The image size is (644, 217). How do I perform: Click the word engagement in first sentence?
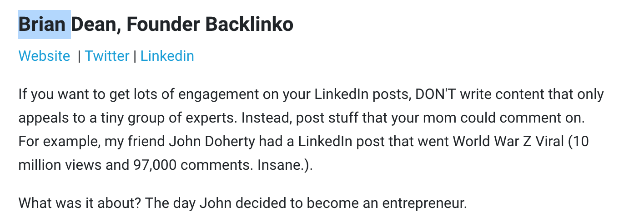217,94
